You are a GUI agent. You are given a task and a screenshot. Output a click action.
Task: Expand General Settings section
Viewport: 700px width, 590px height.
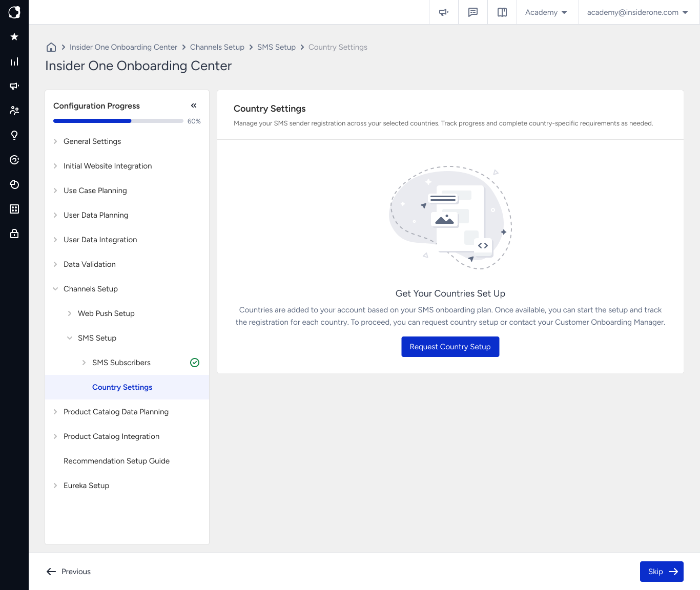(127, 141)
